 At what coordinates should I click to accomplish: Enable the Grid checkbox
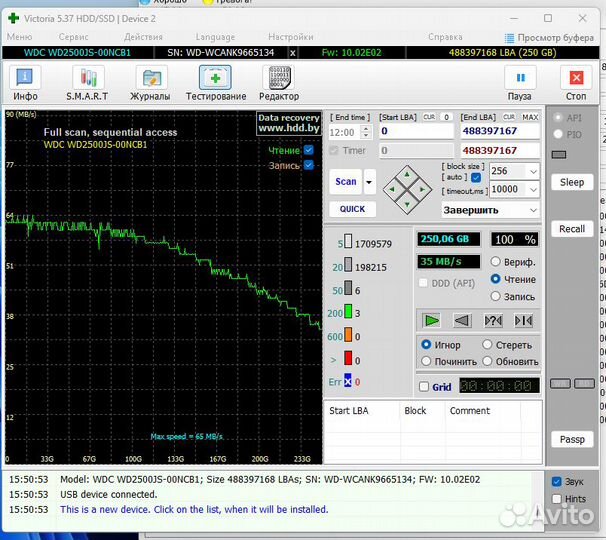pyautogui.click(x=424, y=386)
